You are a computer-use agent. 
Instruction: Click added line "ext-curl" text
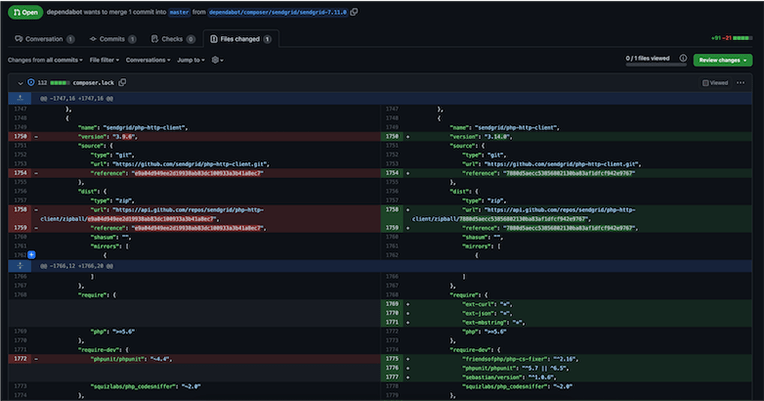click(x=487, y=304)
